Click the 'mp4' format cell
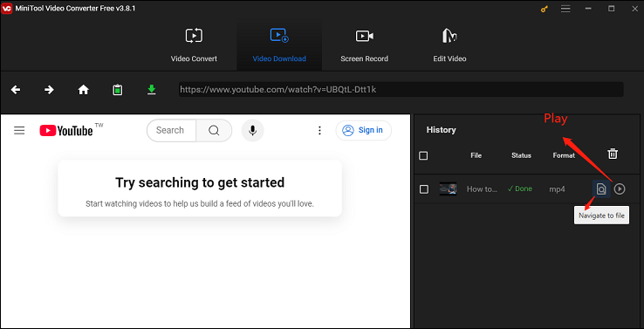 558,189
